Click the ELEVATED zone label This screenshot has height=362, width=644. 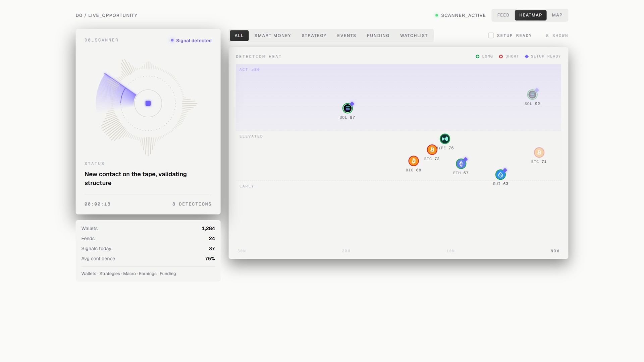pos(251,136)
